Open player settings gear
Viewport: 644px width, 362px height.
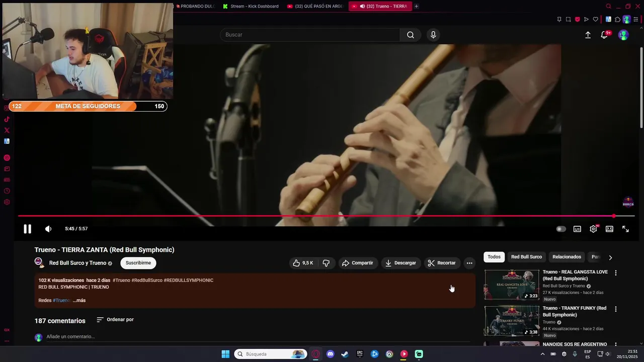[x=593, y=229]
